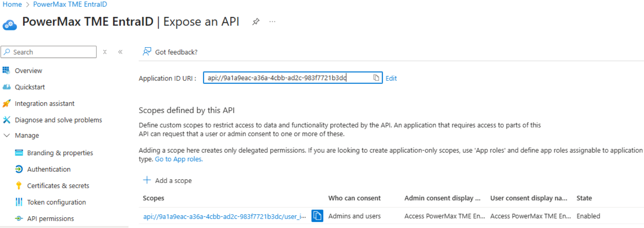Open Branding & properties page
This screenshot has height=228, width=644.
pos(60,153)
